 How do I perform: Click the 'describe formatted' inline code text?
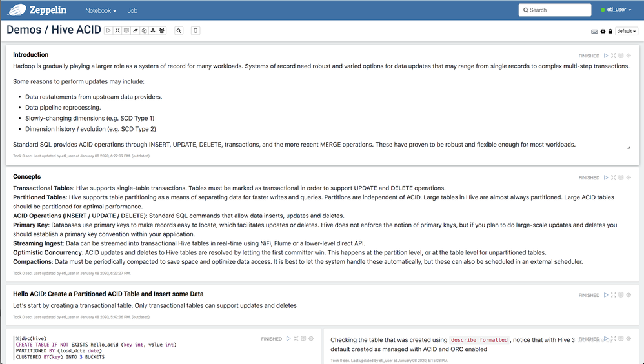pyautogui.click(x=479, y=339)
